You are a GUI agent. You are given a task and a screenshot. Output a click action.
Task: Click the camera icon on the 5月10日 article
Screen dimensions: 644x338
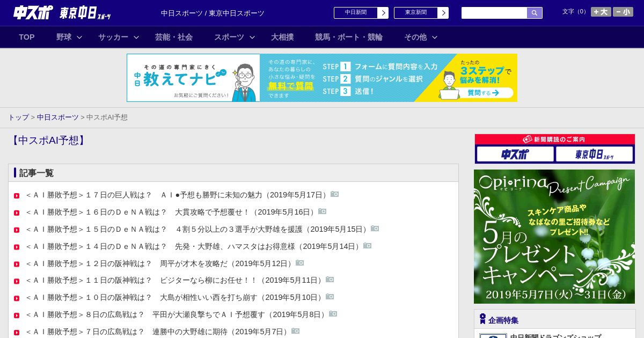click(330, 297)
